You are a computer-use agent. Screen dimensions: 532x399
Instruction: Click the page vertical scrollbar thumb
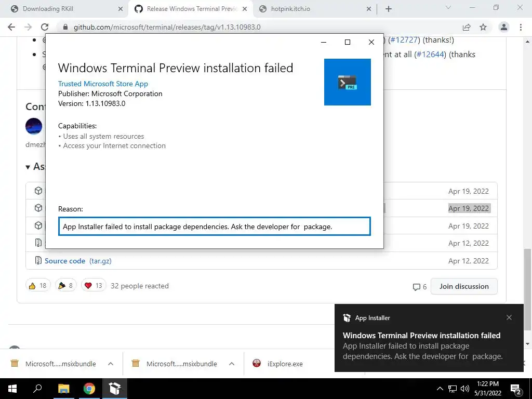[527, 289]
